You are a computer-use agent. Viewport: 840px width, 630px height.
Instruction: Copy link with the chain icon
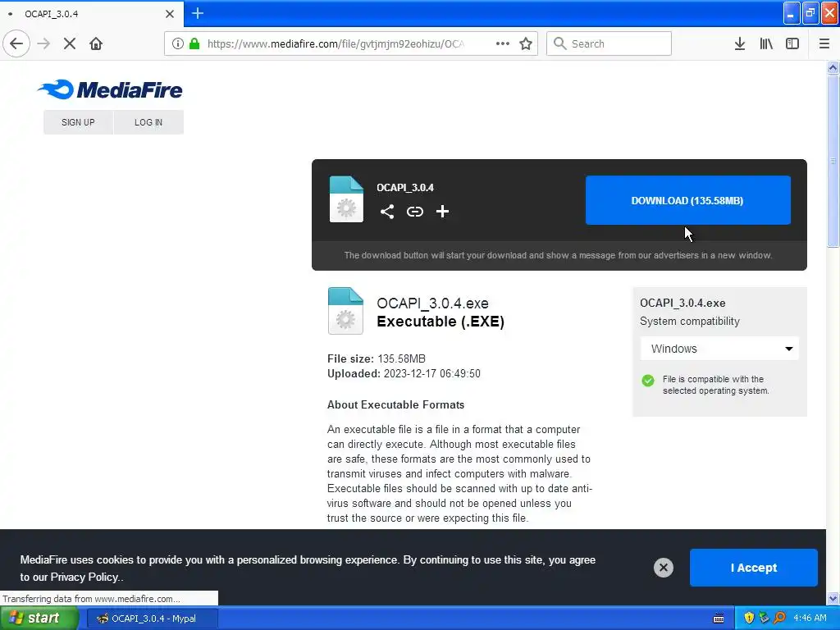(414, 212)
